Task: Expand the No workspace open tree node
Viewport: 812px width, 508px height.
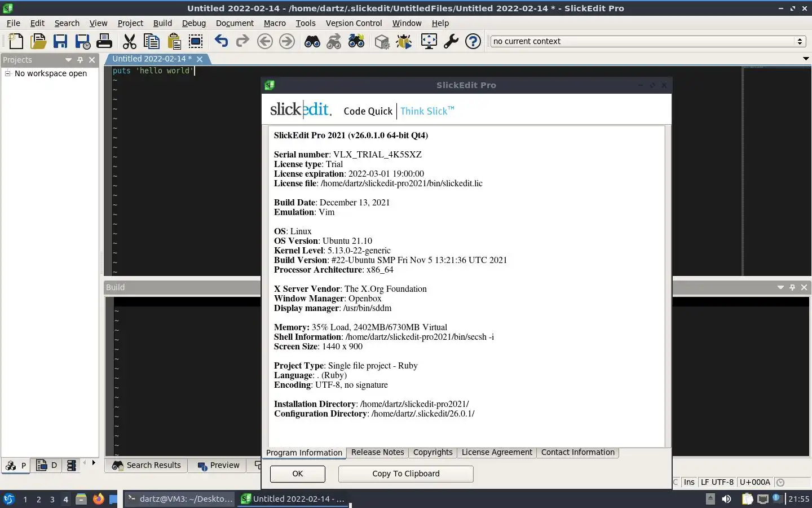Action: click(8, 73)
